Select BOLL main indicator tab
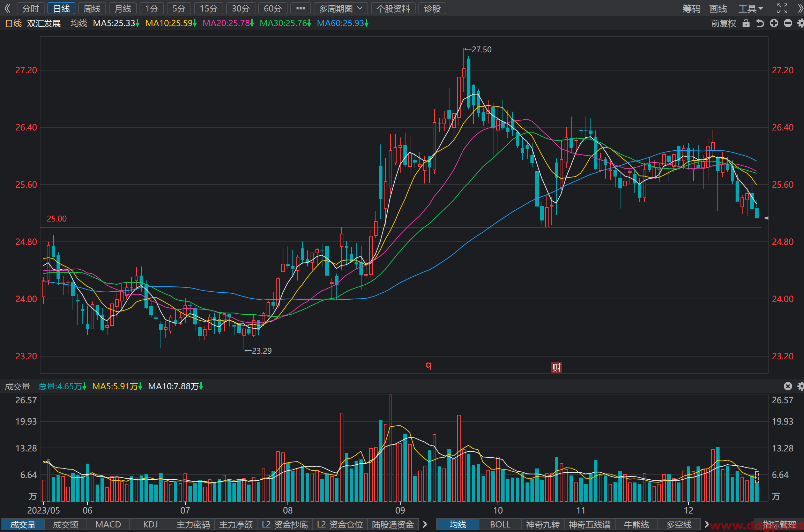 (500, 525)
